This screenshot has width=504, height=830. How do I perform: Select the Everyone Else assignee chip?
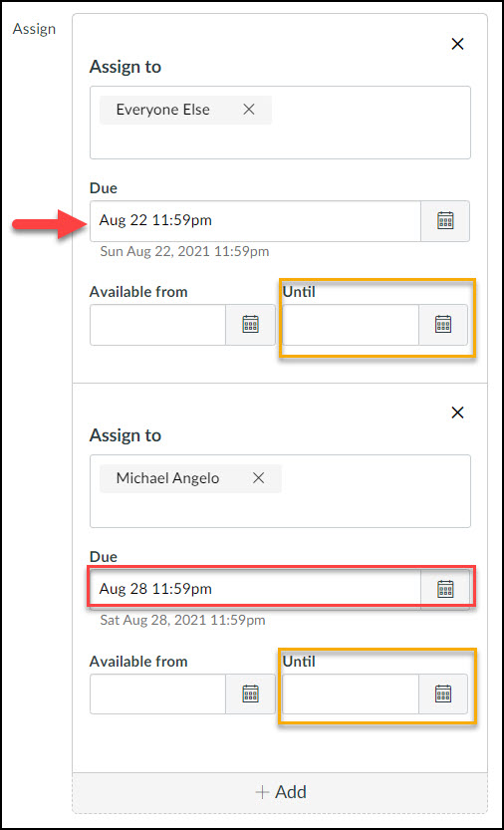click(x=163, y=110)
